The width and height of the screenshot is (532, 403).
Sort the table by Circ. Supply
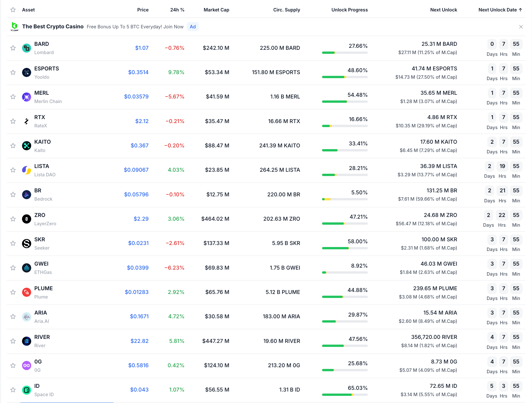[287, 10]
